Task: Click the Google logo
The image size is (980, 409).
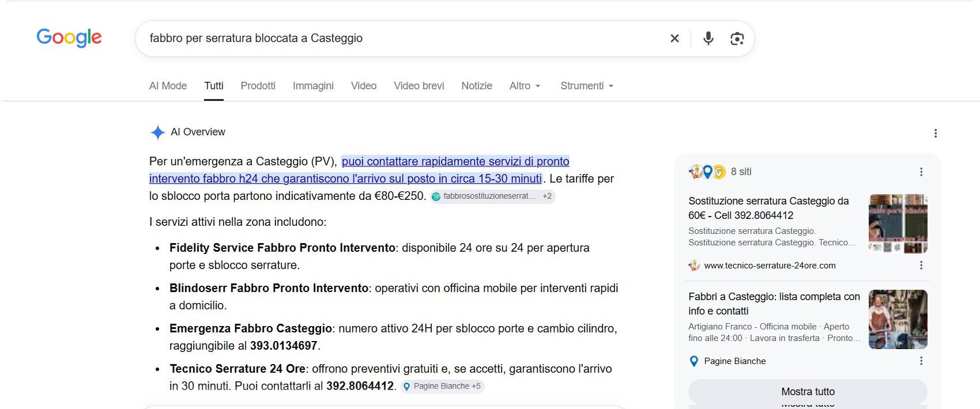Action: tap(69, 37)
